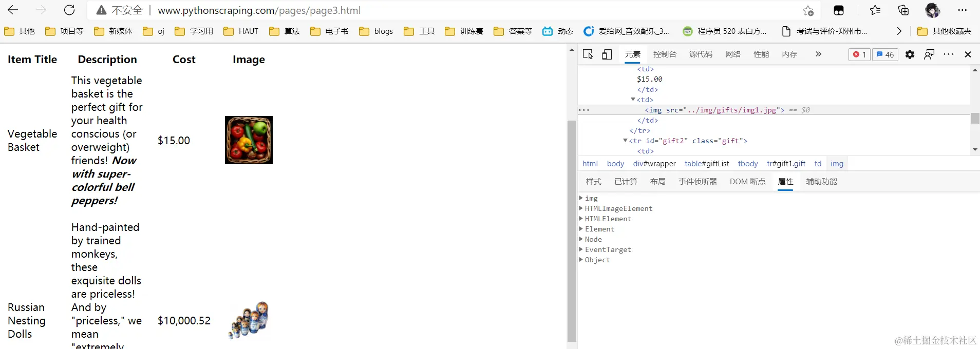
Task: Open the browser collections icon
Action: point(903,10)
